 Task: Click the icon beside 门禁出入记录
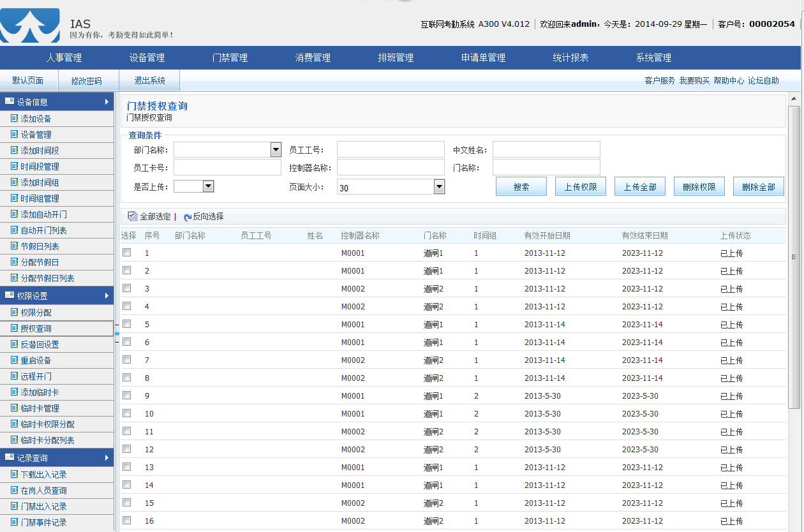click(x=14, y=506)
